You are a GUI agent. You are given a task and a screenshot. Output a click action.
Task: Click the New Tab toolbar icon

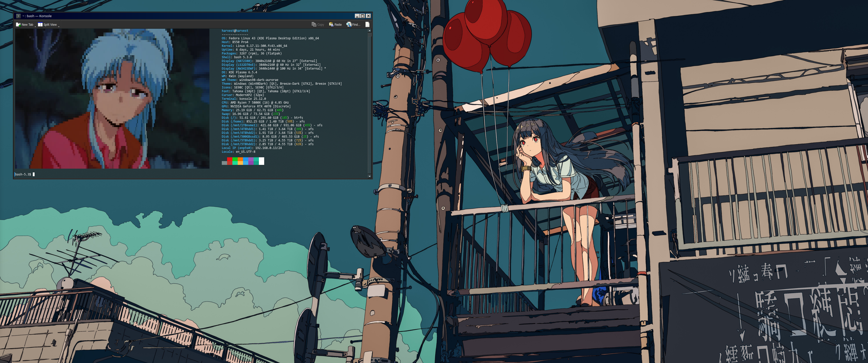click(x=18, y=25)
